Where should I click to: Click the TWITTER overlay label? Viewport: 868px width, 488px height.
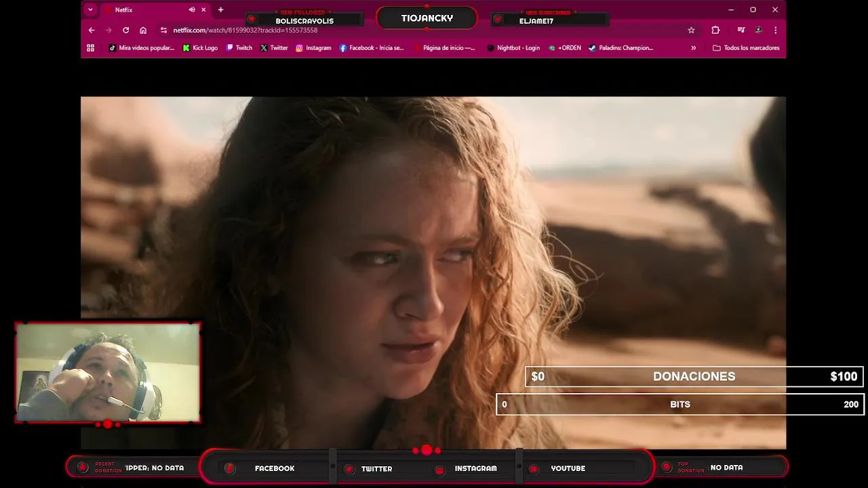376,468
